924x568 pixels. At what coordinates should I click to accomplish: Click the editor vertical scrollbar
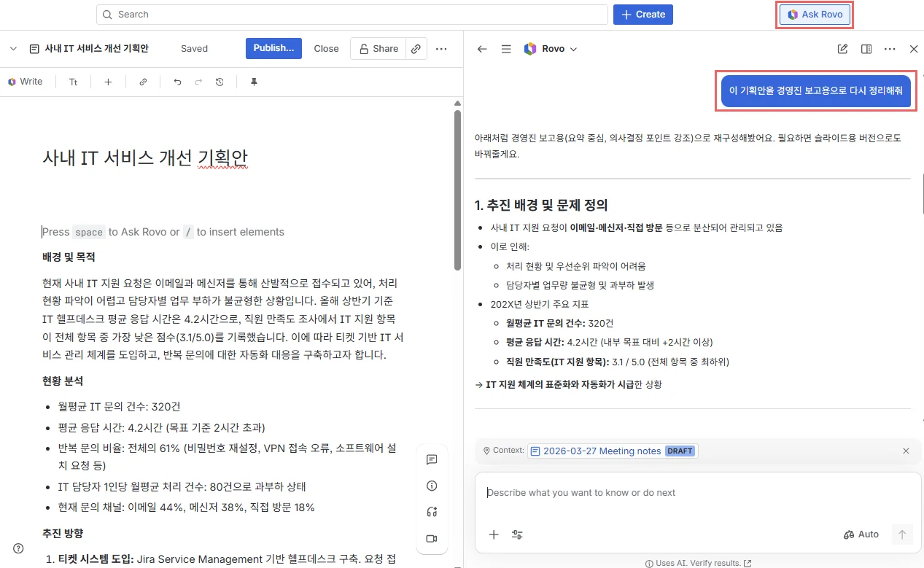click(x=457, y=190)
